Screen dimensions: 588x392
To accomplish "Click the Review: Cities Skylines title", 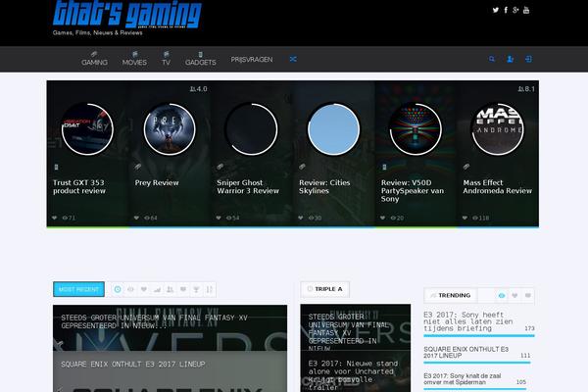I will coord(324,187).
